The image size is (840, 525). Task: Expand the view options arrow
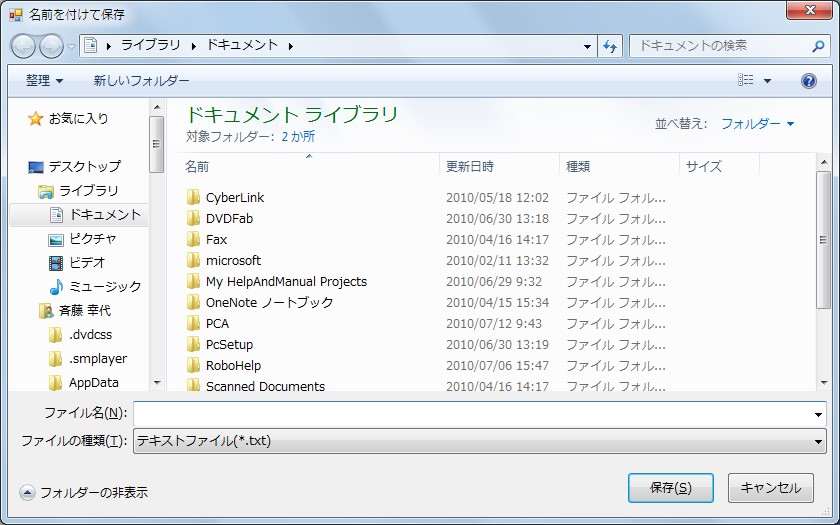click(767, 81)
